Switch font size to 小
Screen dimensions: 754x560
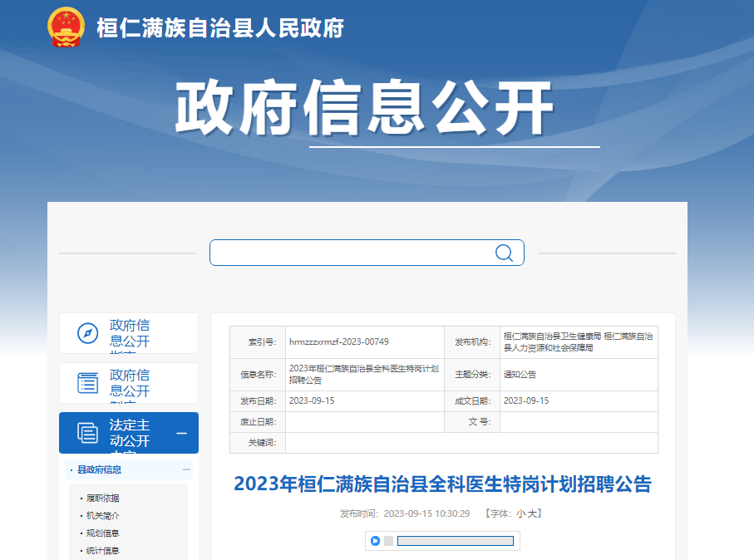pyautogui.click(x=520, y=513)
